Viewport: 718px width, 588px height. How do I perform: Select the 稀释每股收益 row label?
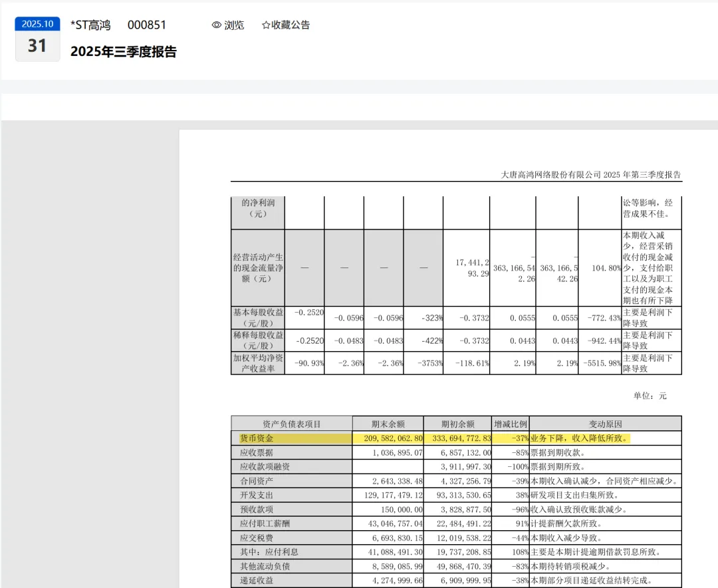click(x=258, y=340)
